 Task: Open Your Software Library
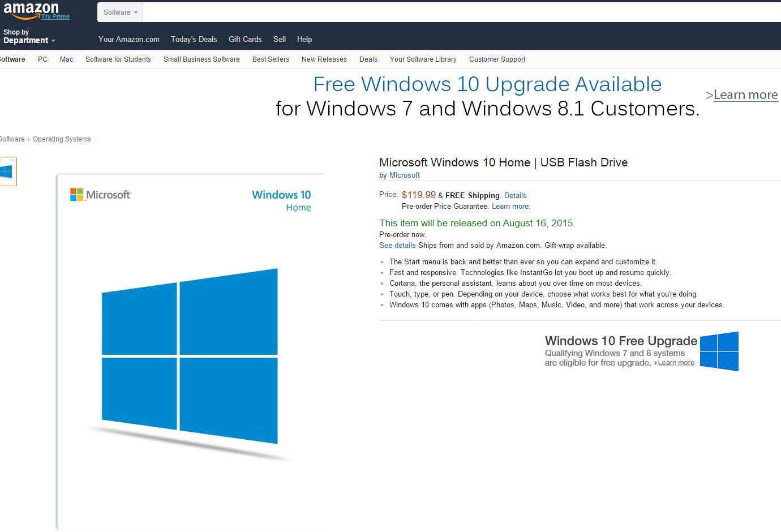423,59
